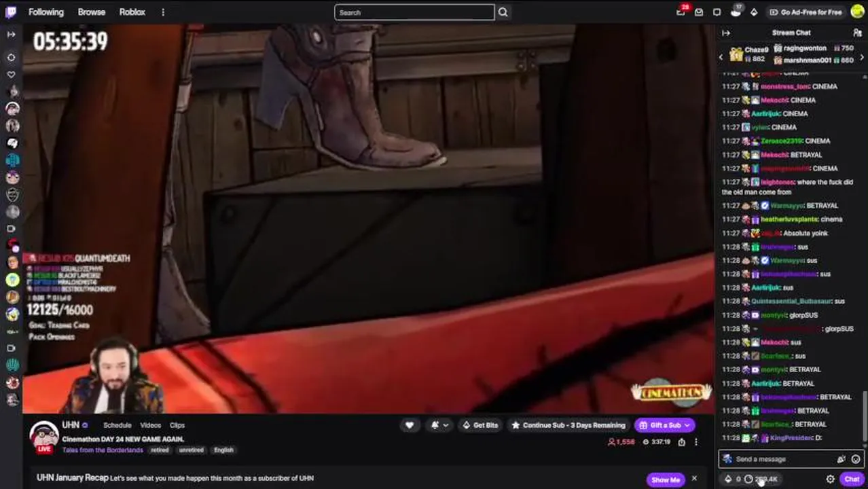Open the chat community users list icon
Screen dimensions: 868x489
[857, 33]
